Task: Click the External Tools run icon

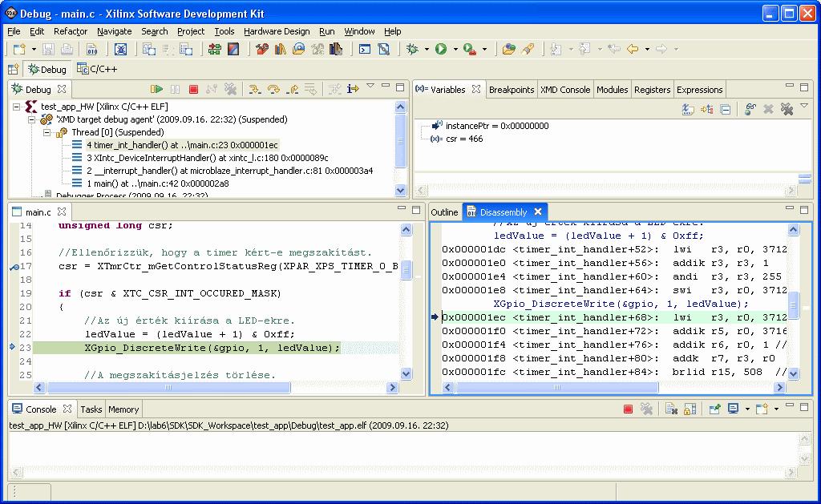Action: (470, 49)
